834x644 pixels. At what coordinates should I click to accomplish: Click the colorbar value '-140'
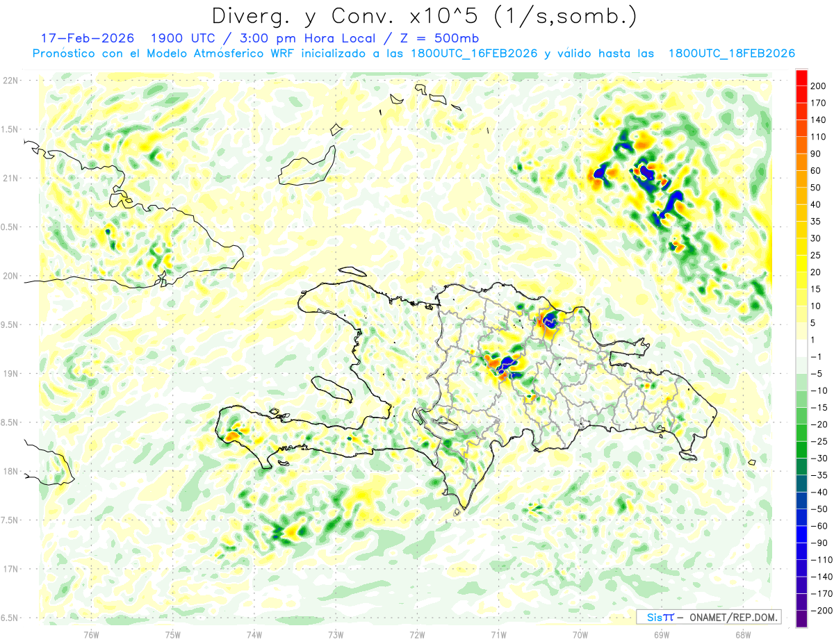(x=823, y=577)
